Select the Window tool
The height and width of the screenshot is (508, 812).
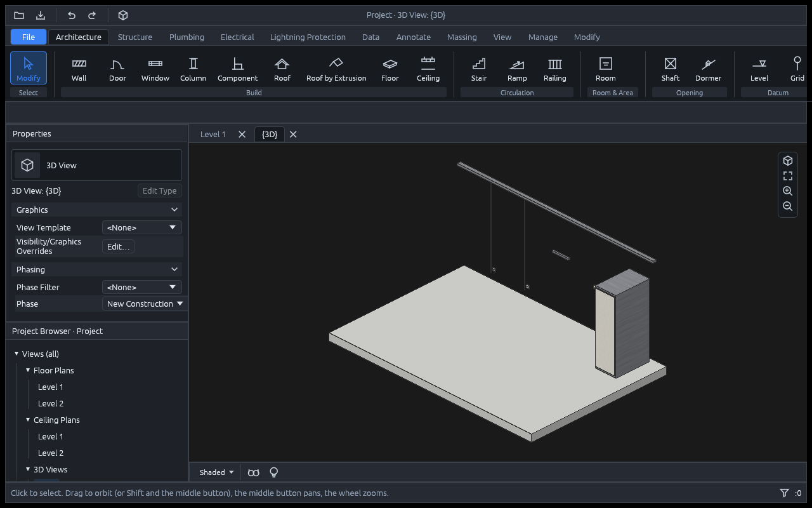[155, 69]
